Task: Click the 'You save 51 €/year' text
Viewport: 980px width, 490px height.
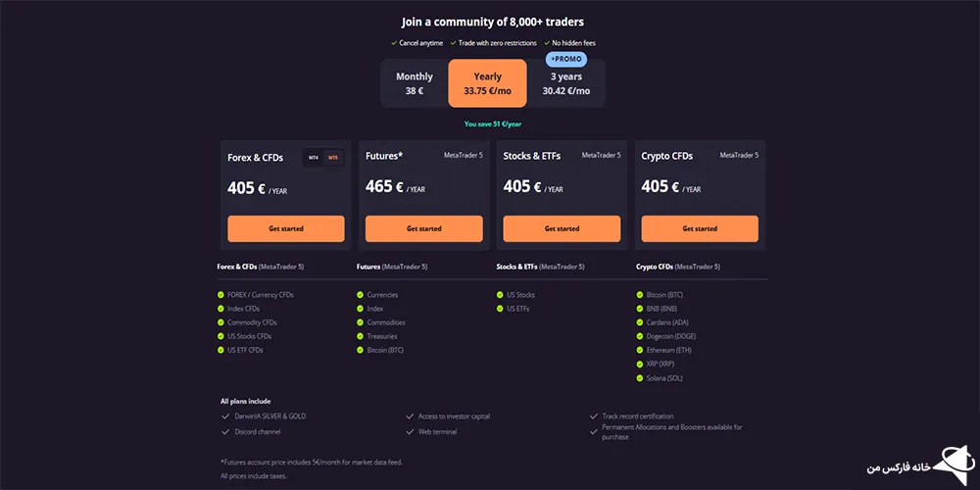Action: [493, 123]
